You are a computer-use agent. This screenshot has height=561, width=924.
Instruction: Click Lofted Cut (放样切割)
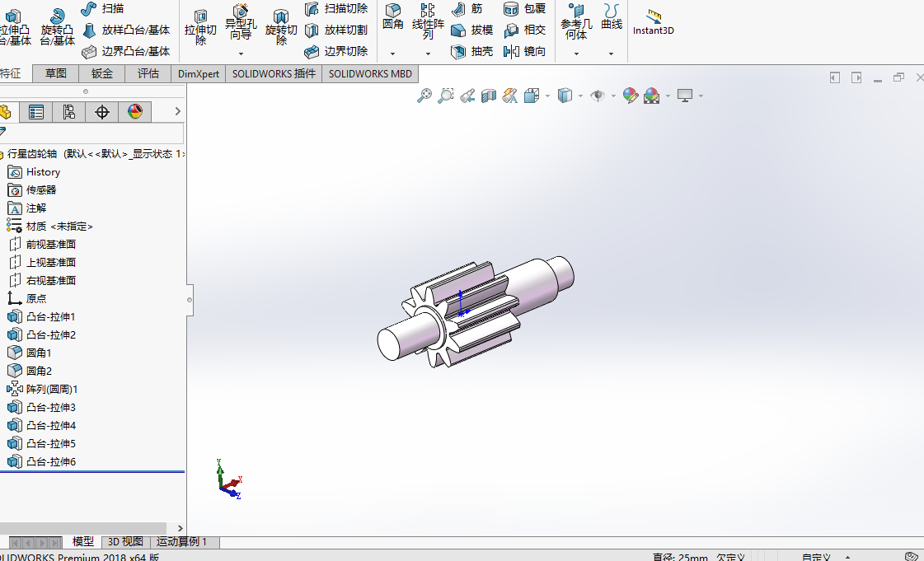coord(336,30)
